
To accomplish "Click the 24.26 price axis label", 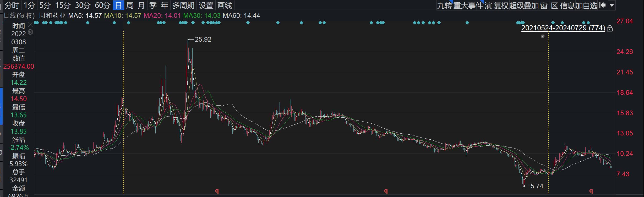I will pos(625,52).
